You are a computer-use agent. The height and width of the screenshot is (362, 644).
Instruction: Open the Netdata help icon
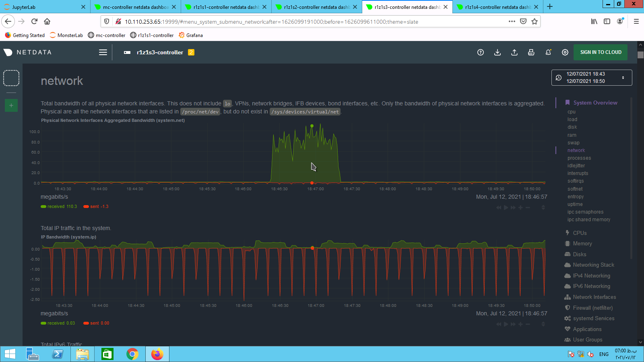pos(480,52)
